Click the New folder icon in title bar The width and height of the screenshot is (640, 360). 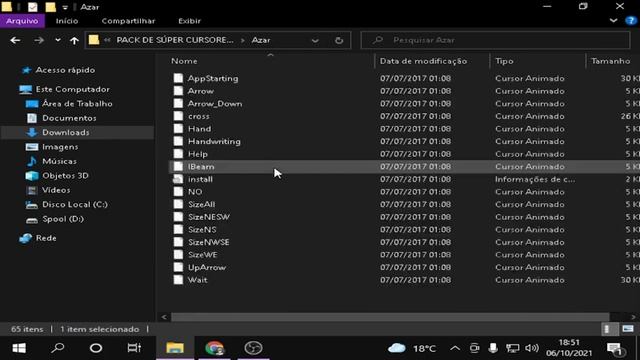tap(50, 7)
